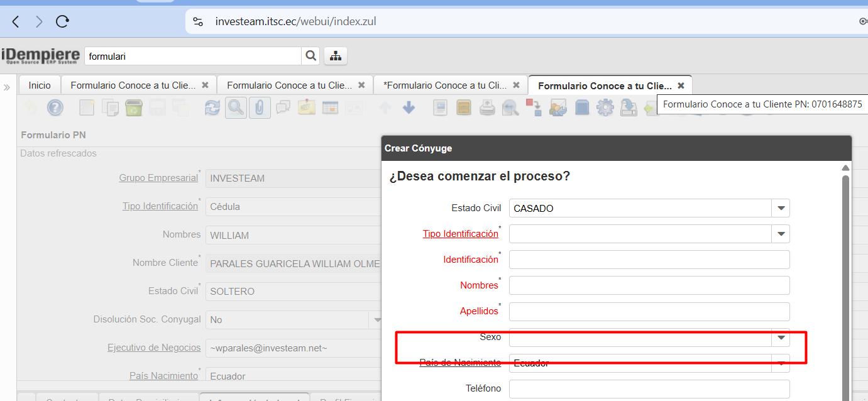The height and width of the screenshot is (401, 868).
Task: Click the Grupo Empresarial label link
Action: point(158,178)
